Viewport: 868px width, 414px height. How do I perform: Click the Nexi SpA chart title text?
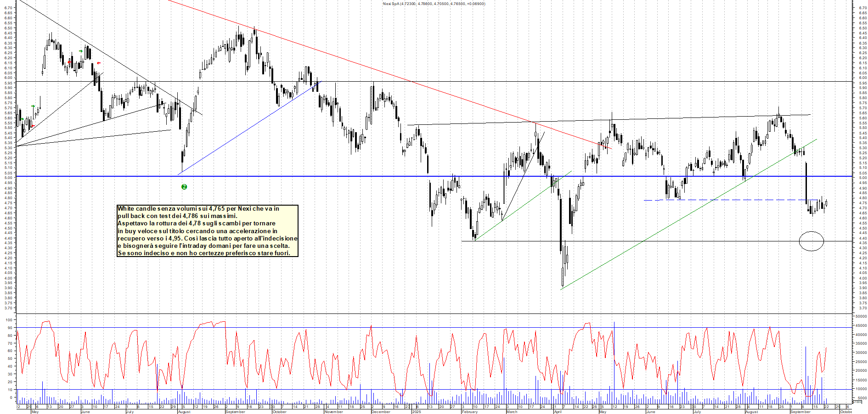434,4
